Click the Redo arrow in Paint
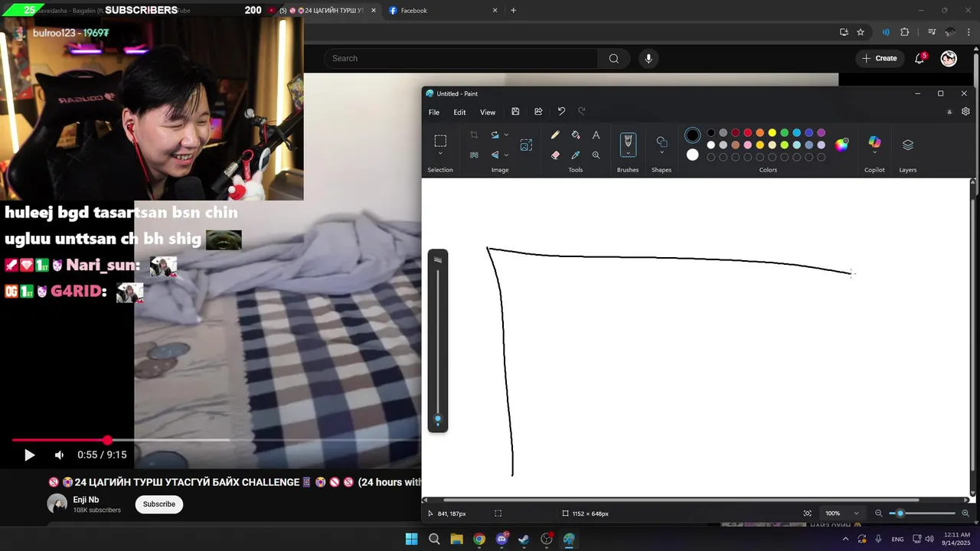 pos(582,112)
